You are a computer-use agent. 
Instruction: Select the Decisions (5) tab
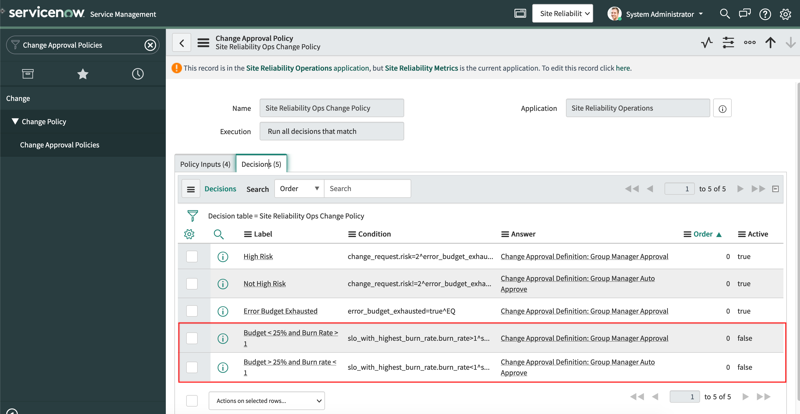[x=261, y=164]
